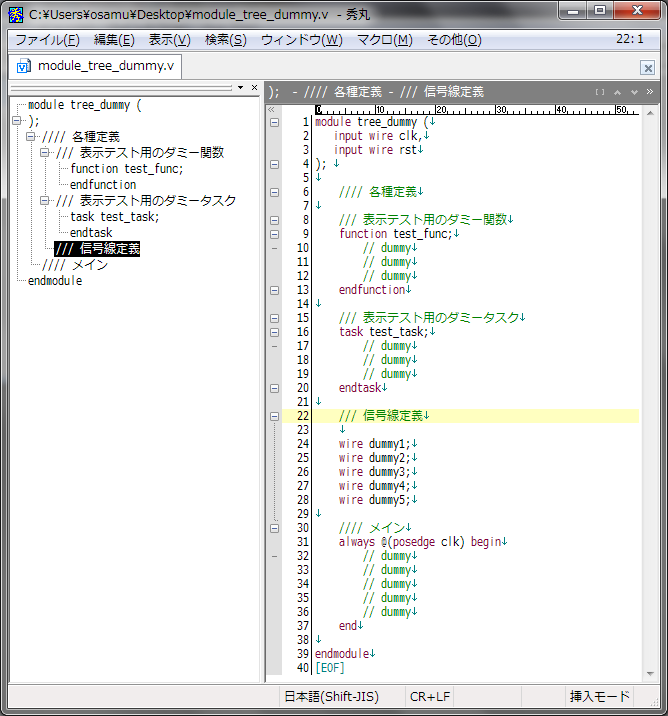Image resolution: width=668 pixels, height=716 pixels.
Task: Close the document tab with X button
Action: [x=647, y=68]
